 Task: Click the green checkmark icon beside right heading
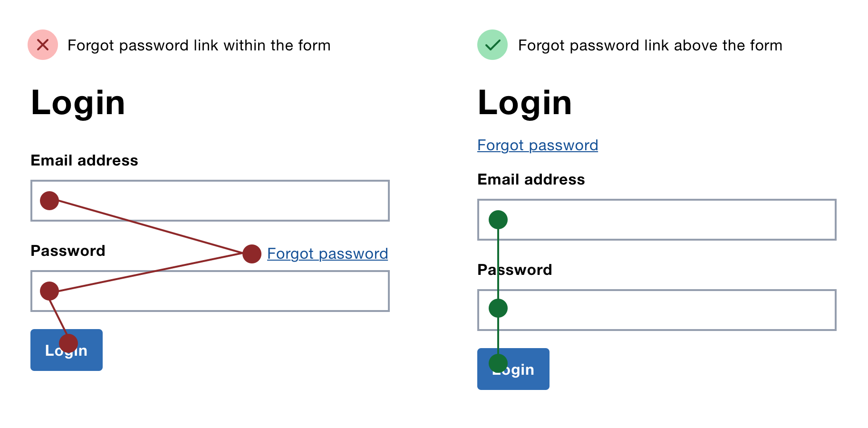pyautogui.click(x=492, y=45)
